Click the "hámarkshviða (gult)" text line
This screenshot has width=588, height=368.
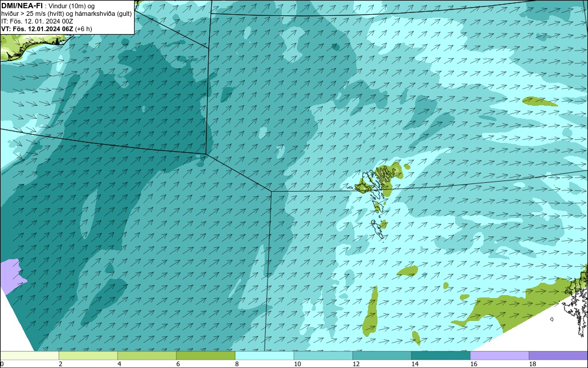pyautogui.click(x=103, y=14)
